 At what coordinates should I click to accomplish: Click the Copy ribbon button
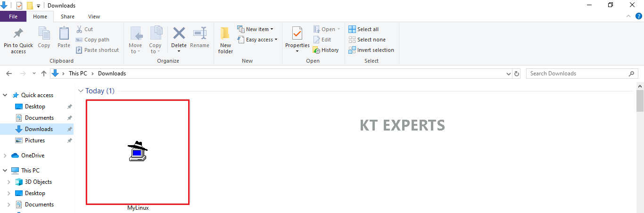44,37
